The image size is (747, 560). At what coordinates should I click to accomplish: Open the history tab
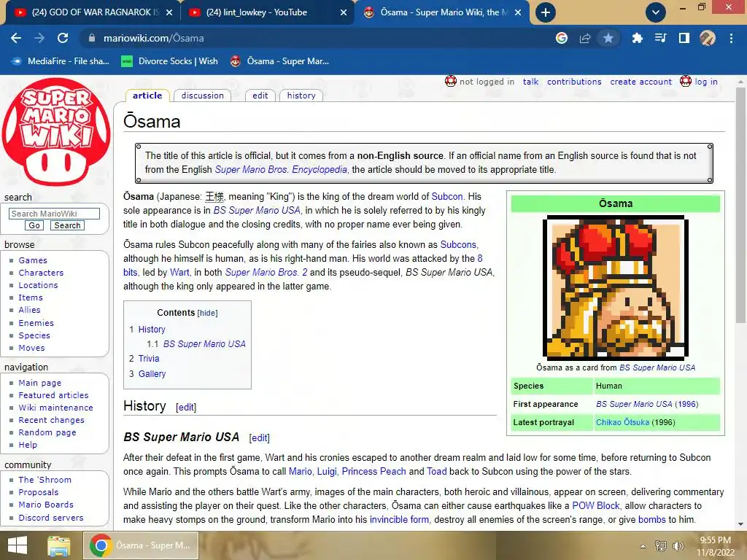click(x=301, y=96)
